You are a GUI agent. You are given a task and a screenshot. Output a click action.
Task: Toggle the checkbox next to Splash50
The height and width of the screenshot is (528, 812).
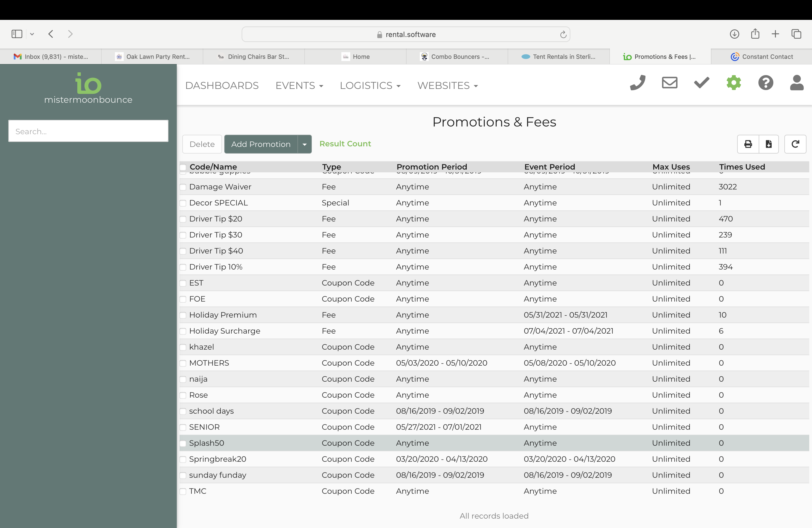[x=183, y=443]
